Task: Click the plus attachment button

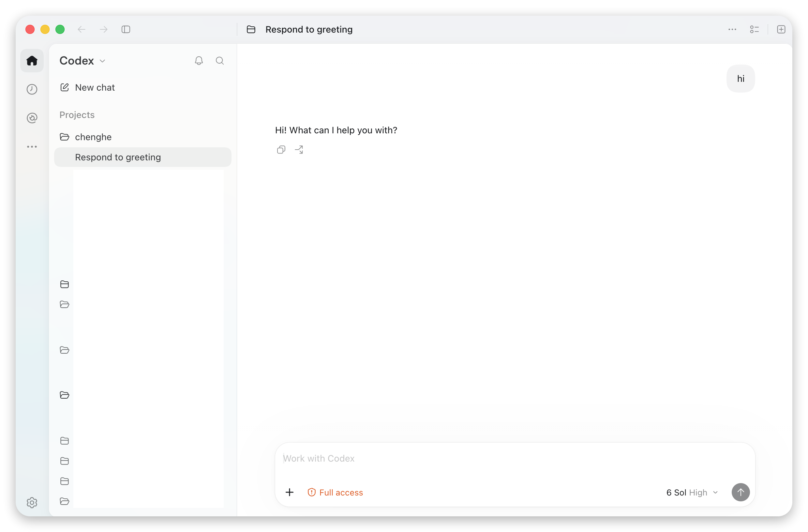Action: click(290, 492)
